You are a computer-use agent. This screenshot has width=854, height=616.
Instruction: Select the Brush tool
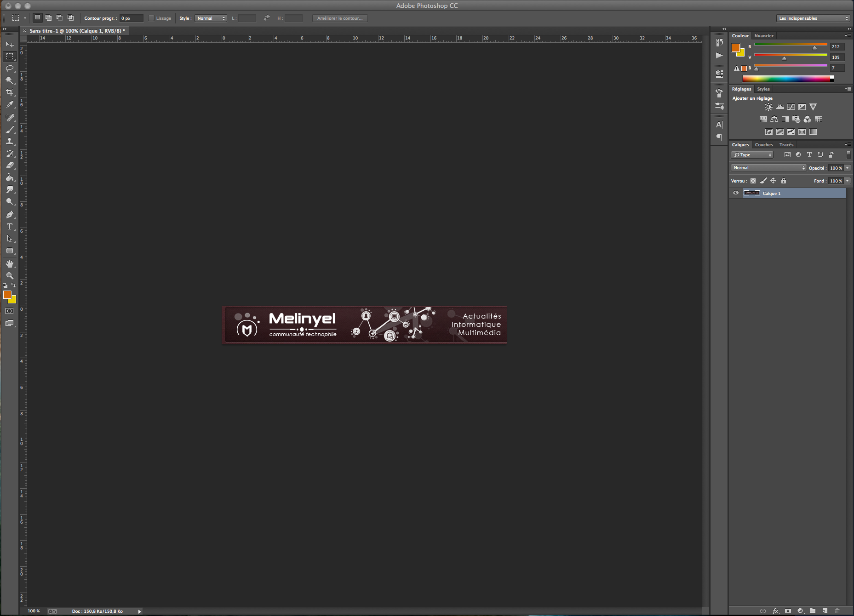pos(10,130)
